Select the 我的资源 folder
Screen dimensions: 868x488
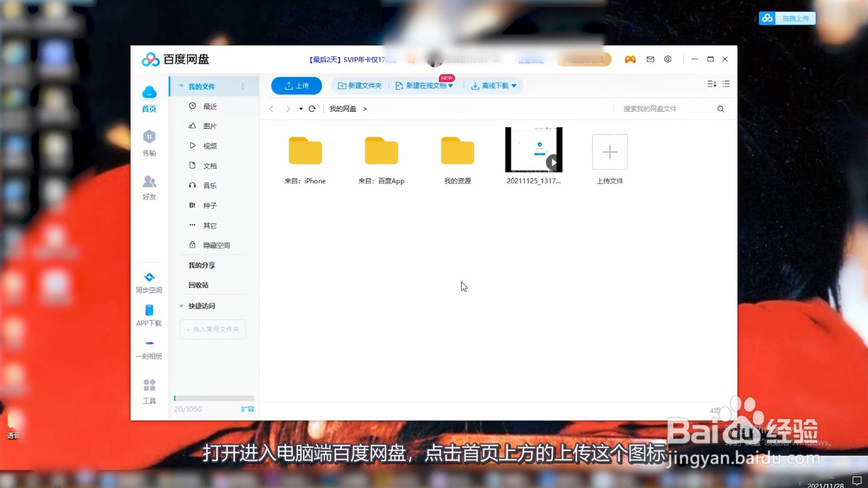tap(457, 160)
